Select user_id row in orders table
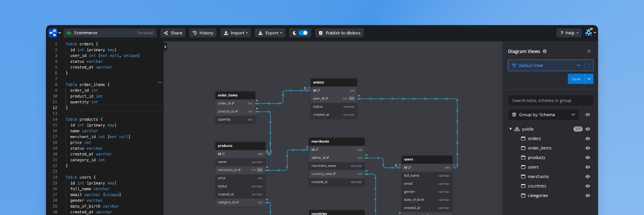Screen dimensions: 644x215 [334, 98]
